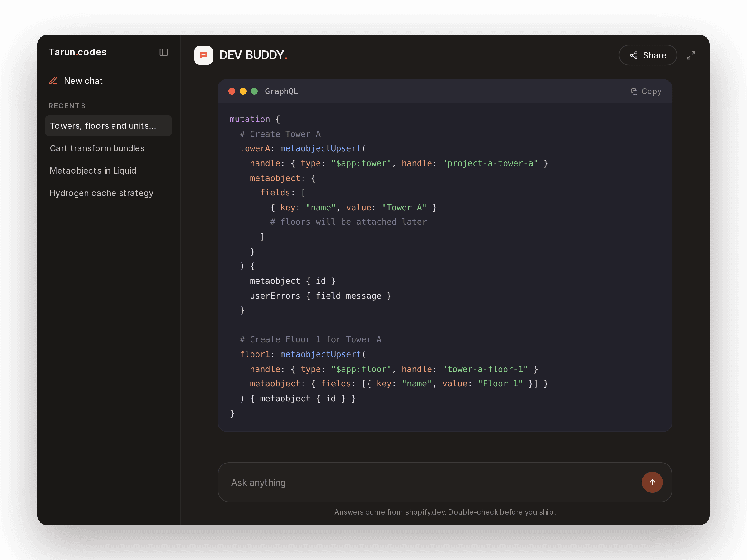Click the "tower-a-floor-1" handle string
Viewport: 747px width, 560px height.
coord(485,369)
